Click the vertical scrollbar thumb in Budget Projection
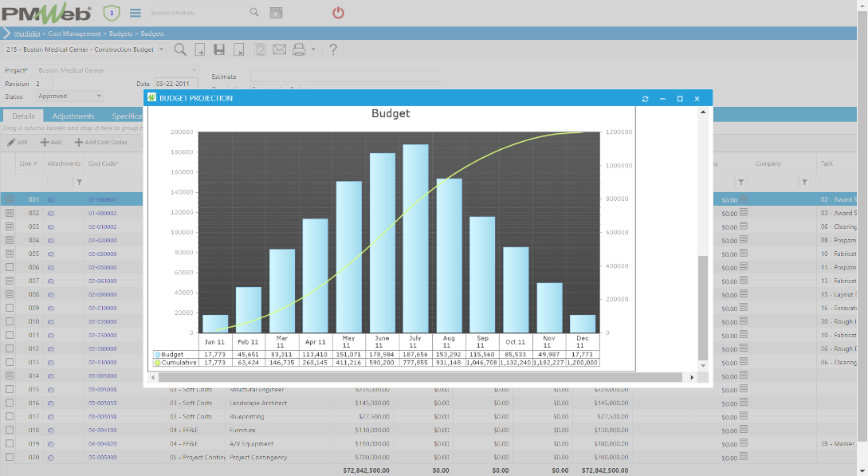Viewport: 868px width, 476px height. (703, 309)
